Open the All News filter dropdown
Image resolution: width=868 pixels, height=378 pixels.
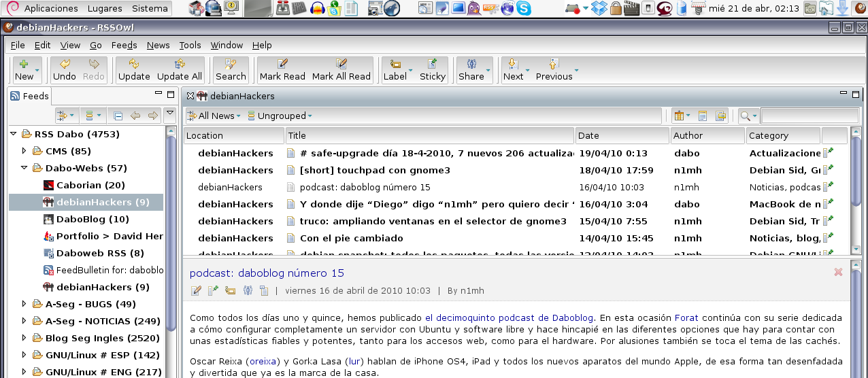point(213,116)
